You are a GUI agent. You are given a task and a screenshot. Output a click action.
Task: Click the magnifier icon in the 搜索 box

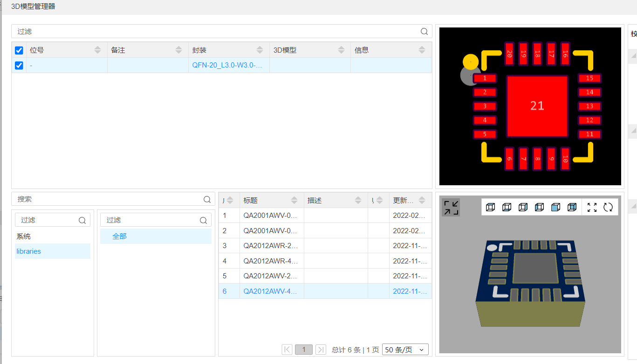tap(207, 199)
